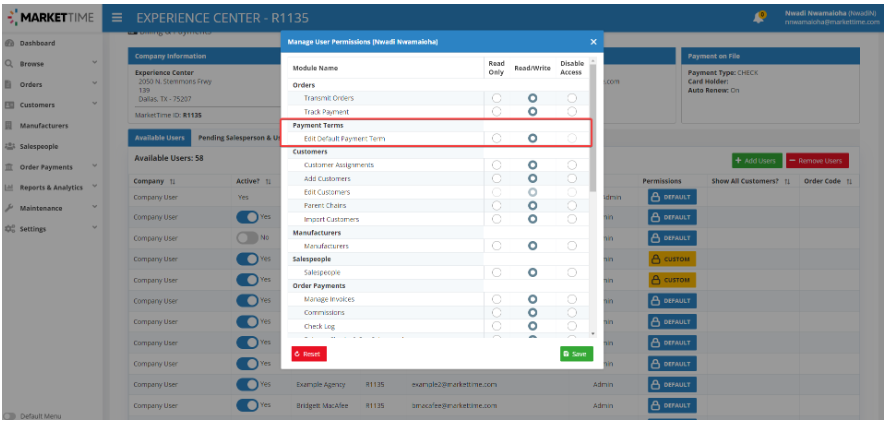Expand the Maintenance menu chevron
The height and width of the screenshot is (421, 889).
point(95,207)
